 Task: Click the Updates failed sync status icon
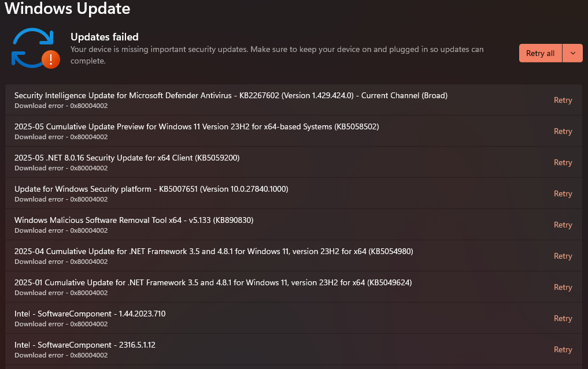coord(35,49)
